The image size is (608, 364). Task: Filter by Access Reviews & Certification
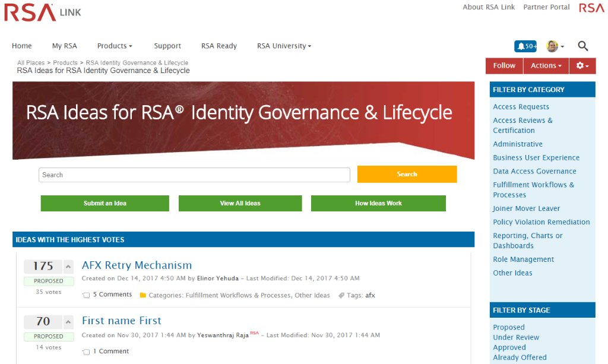click(x=522, y=125)
